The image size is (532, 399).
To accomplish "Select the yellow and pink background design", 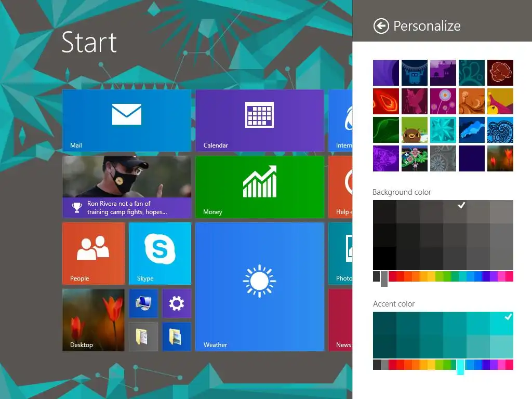I will 500,101.
